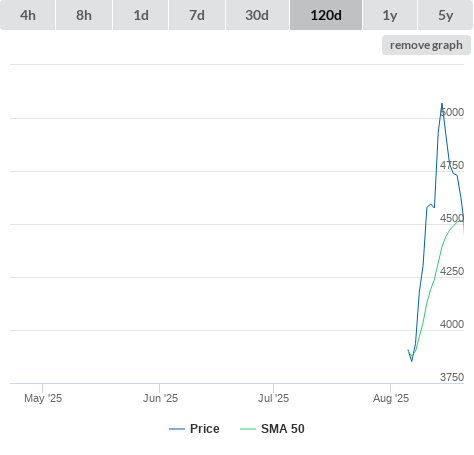This screenshot has height=455, width=474.
Task: Open the 5y time range
Action: tap(445, 15)
